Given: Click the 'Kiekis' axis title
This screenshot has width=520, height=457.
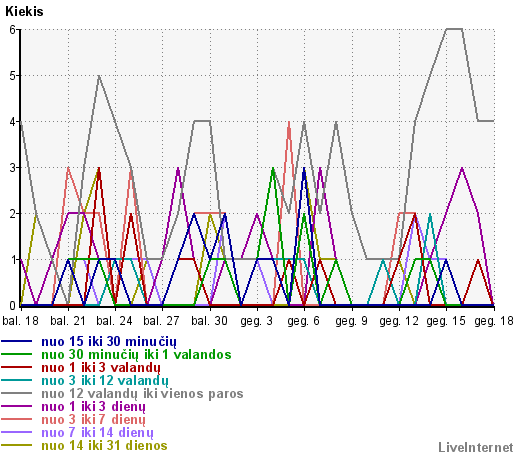Looking at the screenshot, I should click(24, 11).
